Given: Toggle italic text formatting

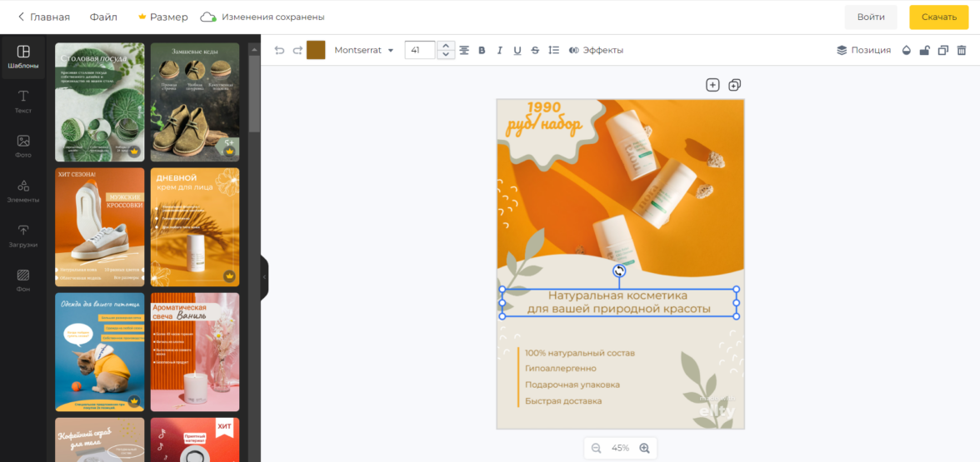Looking at the screenshot, I should coord(499,51).
